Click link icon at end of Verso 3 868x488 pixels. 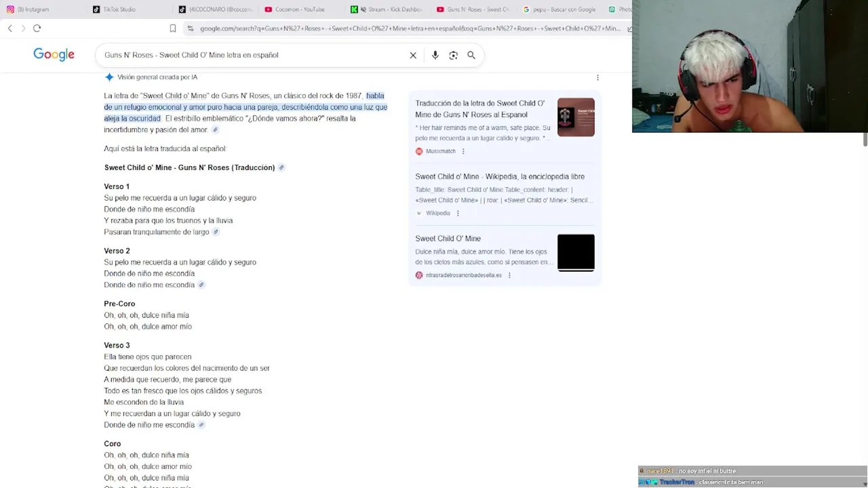click(x=201, y=425)
